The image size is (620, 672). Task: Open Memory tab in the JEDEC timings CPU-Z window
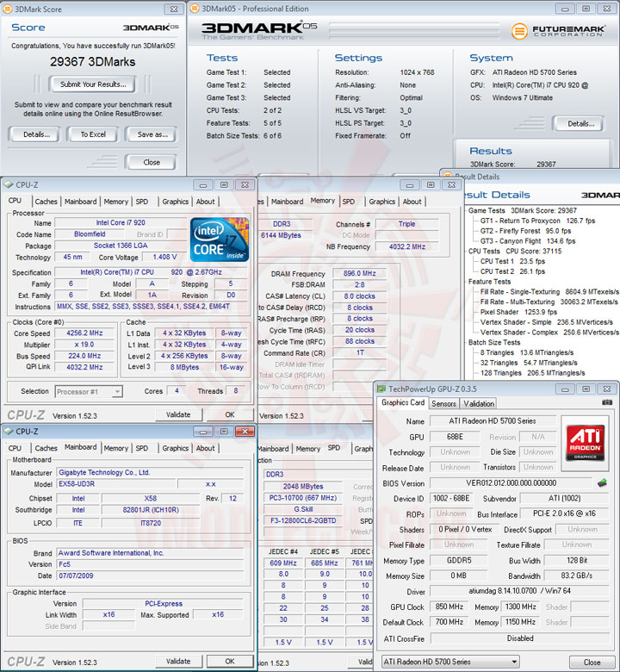pyautogui.click(x=307, y=449)
